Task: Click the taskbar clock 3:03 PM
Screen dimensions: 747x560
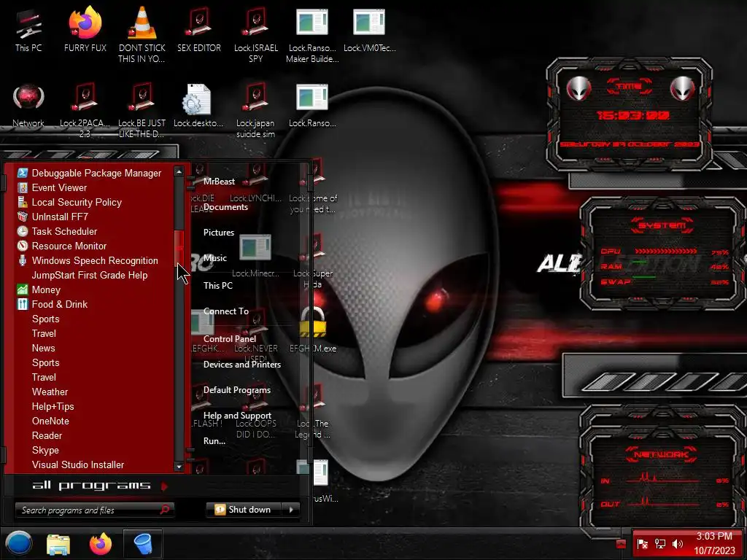Action: pos(714,536)
